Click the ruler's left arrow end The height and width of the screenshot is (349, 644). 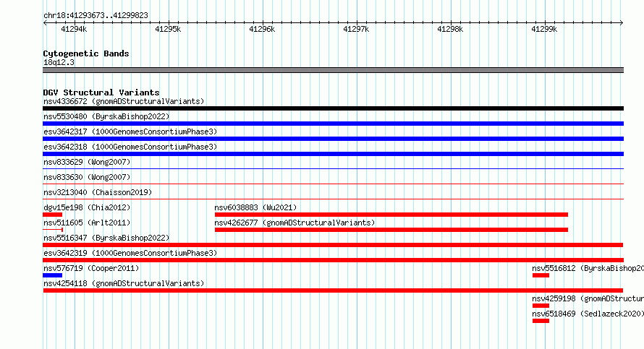click(45, 23)
